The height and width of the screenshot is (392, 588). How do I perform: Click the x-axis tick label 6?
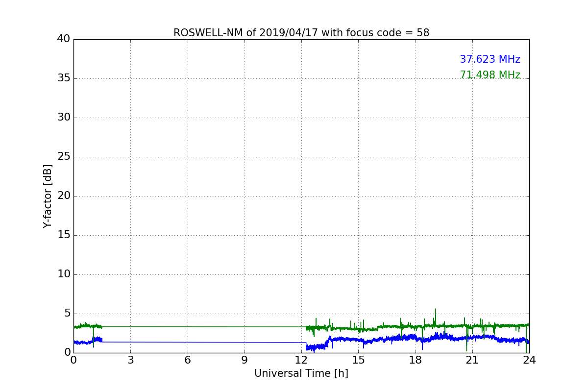(188, 360)
